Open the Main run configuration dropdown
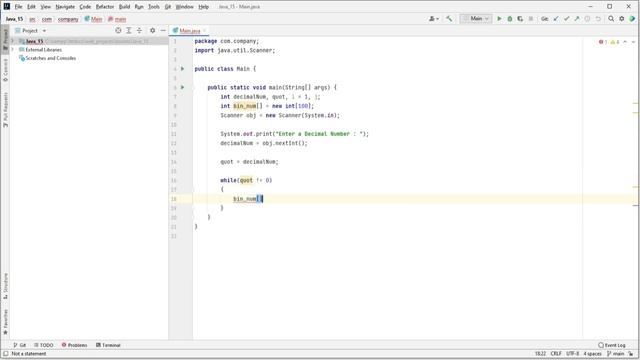 (476, 19)
